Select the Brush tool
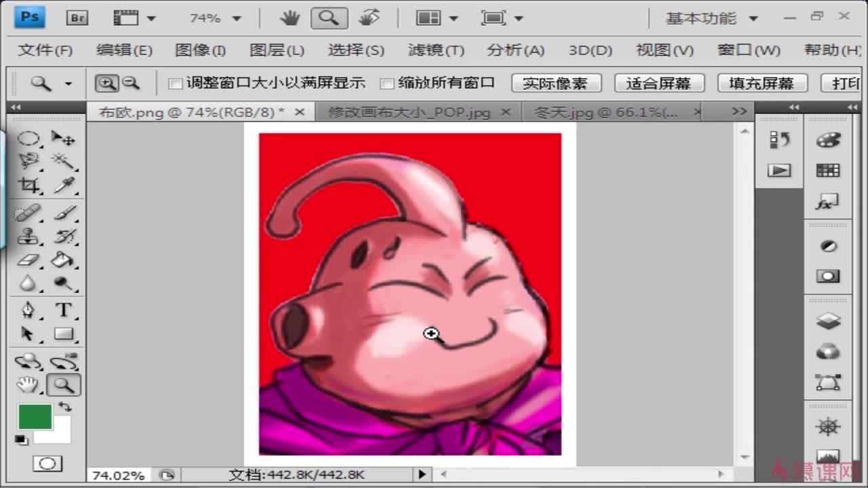The height and width of the screenshot is (488, 868). tap(64, 213)
